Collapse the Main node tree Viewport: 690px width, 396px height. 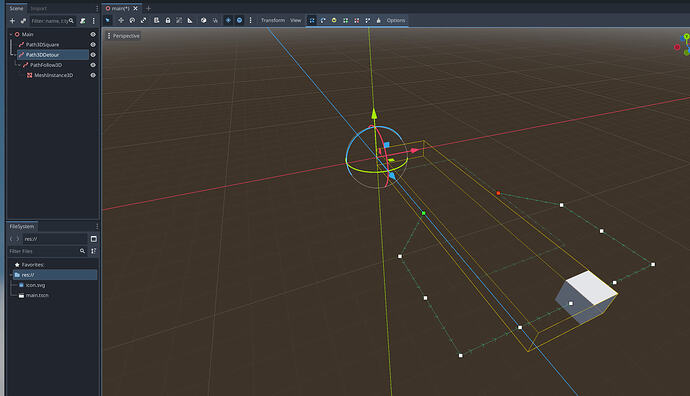11,34
